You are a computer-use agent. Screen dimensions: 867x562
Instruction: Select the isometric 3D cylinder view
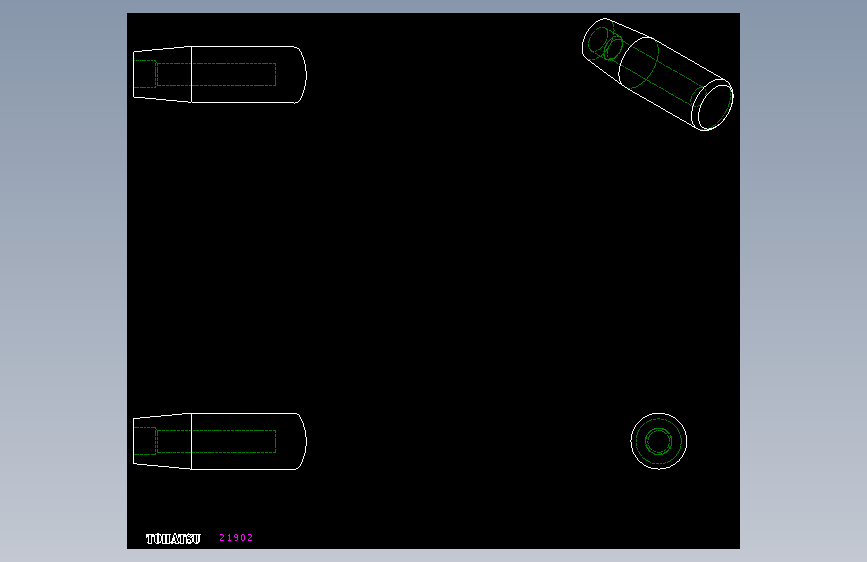pos(657,75)
